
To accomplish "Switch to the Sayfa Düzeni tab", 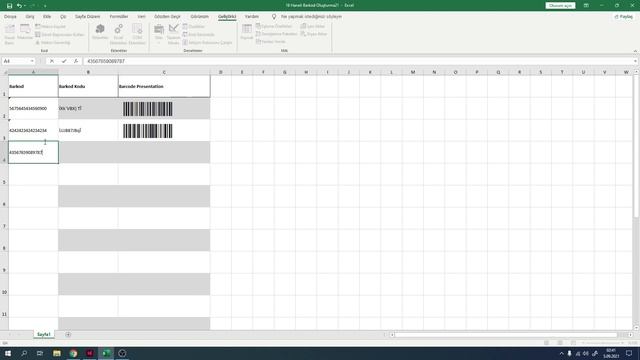I will 87,17.
